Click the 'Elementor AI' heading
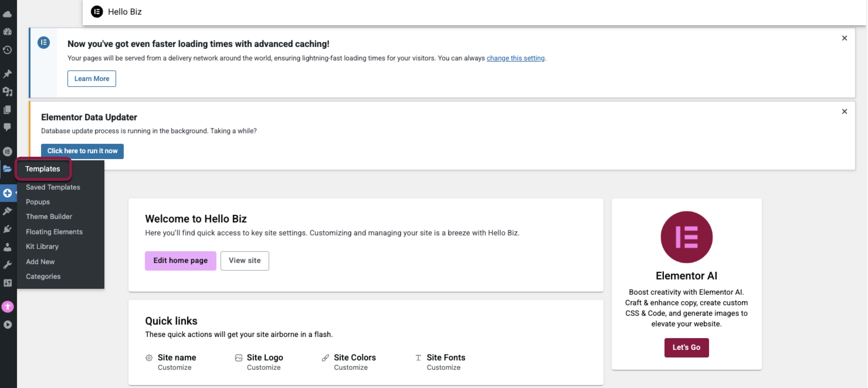This screenshot has height=388, width=868. [686, 276]
